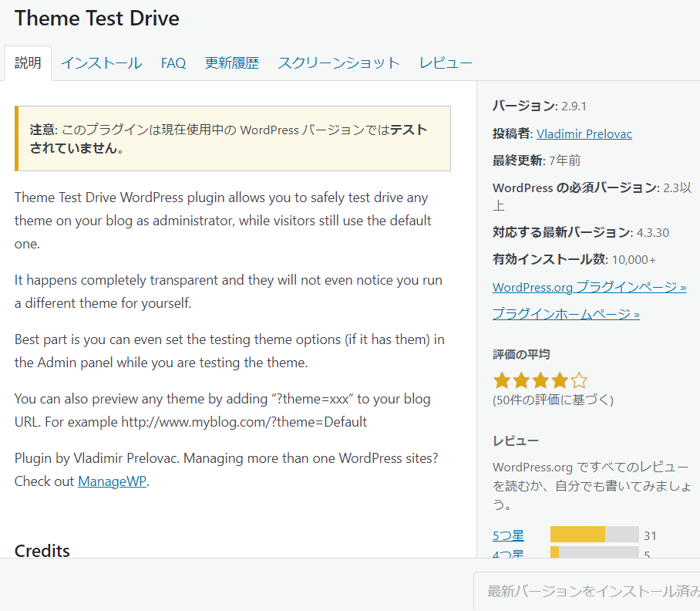700x611 pixels.
Task: Click the バージョン: 2.9.1 text
Action: tap(540, 106)
